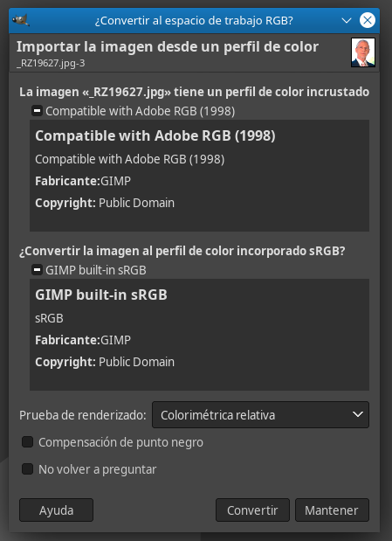Image resolution: width=392 pixels, height=541 pixels.
Task: Click the dialog title ¿Convertir al espacio de trabajo RGB?
Action: pos(194,21)
